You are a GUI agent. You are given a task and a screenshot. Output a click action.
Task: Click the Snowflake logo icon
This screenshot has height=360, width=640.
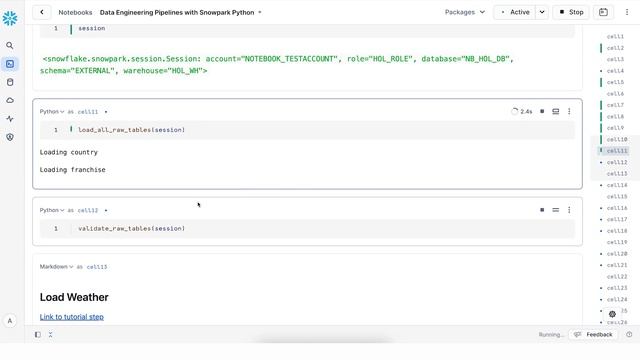coord(10,18)
